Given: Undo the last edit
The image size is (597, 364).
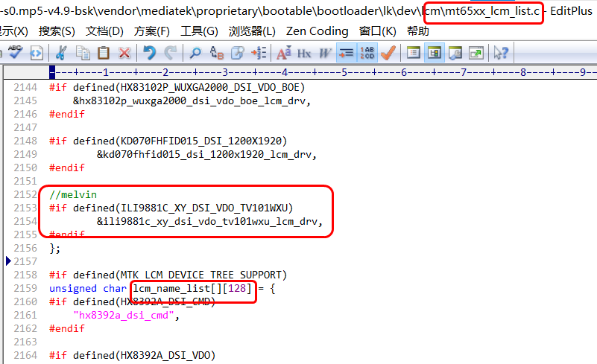Looking at the screenshot, I should [149, 52].
